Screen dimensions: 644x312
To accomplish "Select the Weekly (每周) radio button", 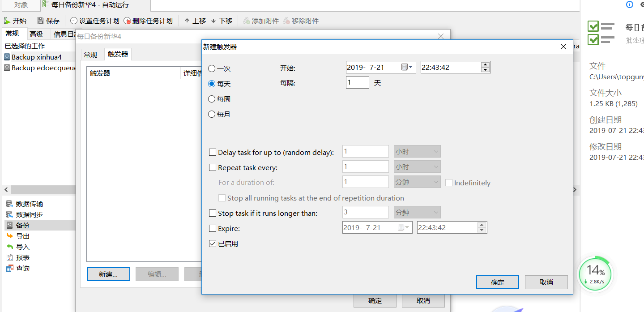I will 212,99.
